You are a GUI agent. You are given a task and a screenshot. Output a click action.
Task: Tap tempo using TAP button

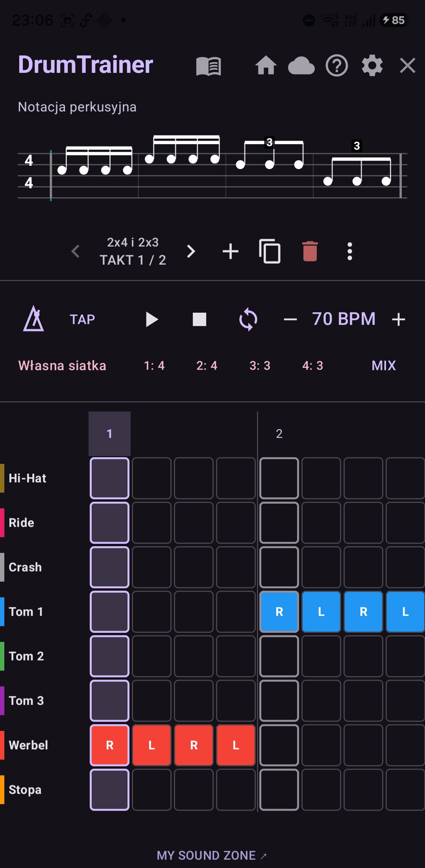pos(82,319)
